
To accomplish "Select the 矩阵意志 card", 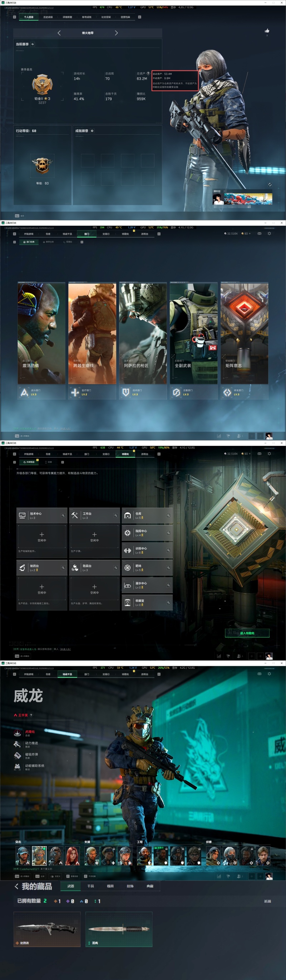I will click(244, 333).
